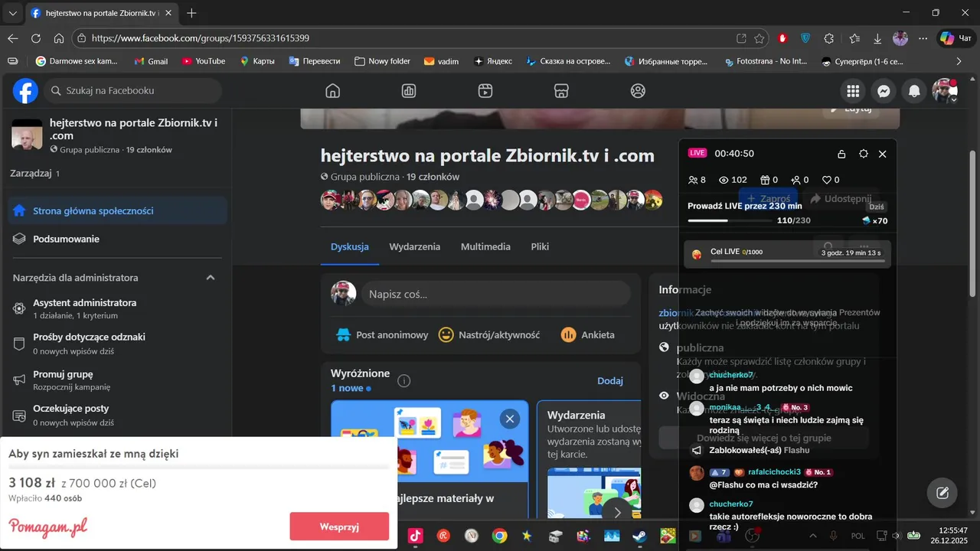Image resolution: width=980 pixels, height=551 pixels.
Task: Open Wyróżnione info icon
Action: pyautogui.click(x=404, y=381)
